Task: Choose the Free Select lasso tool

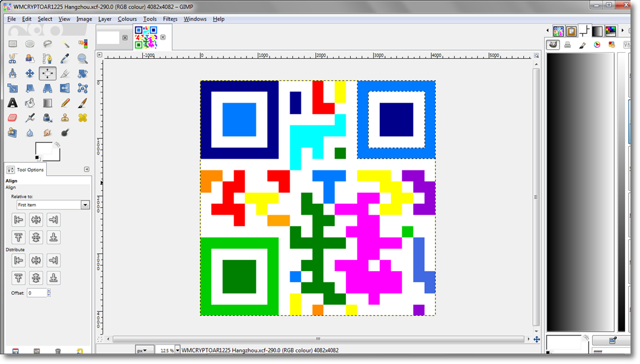Action: click(x=47, y=44)
